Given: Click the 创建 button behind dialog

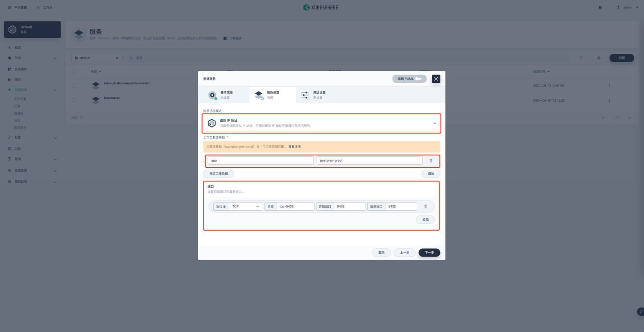Looking at the screenshot, I should click(621, 58).
